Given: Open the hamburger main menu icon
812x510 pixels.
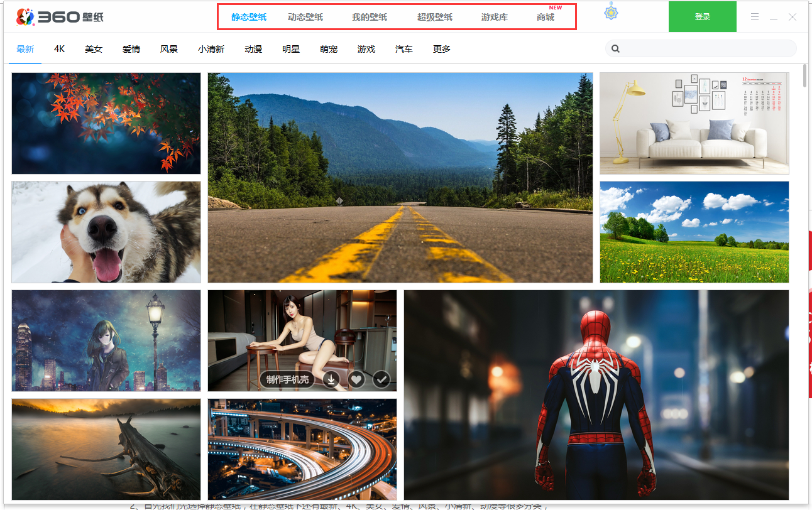Looking at the screenshot, I should [755, 17].
